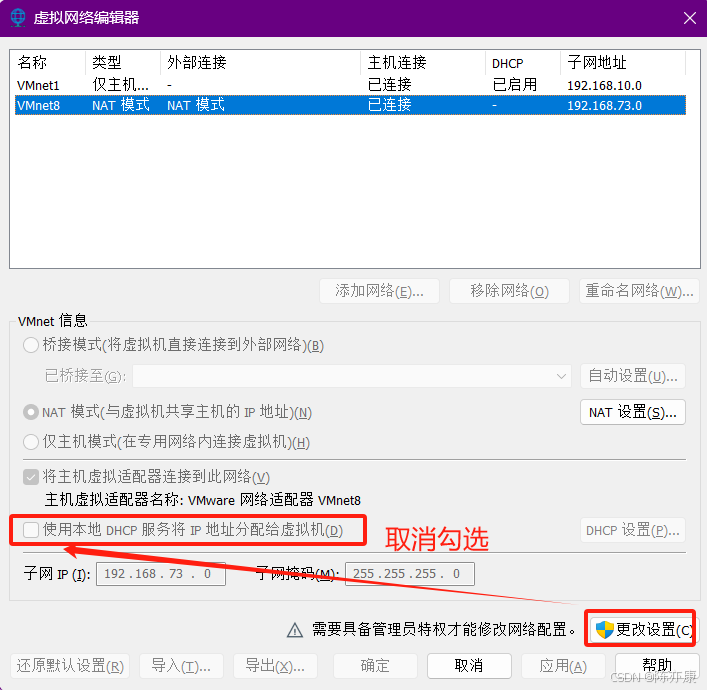Click the 应用(A) button

tap(563, 666)
